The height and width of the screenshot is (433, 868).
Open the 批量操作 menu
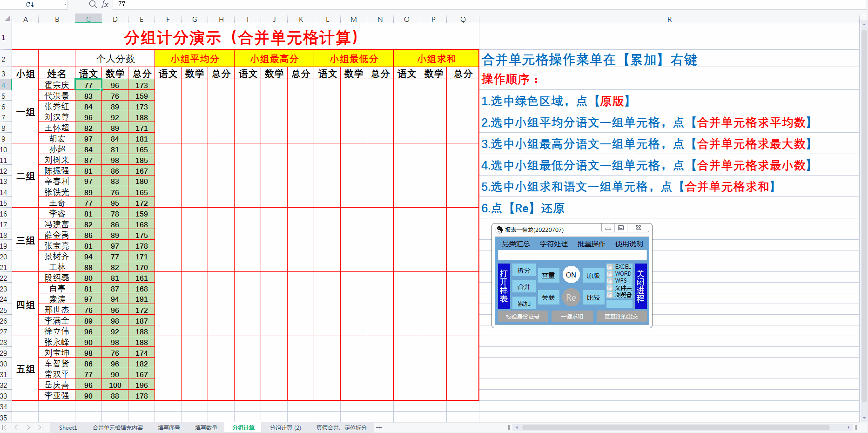point(592,244)
